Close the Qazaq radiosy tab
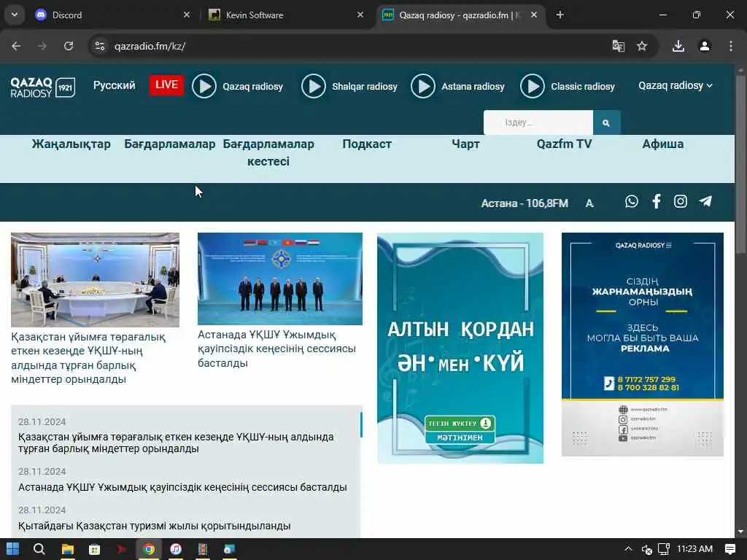This screenshot has height=560, width=747. click(534, 15)
